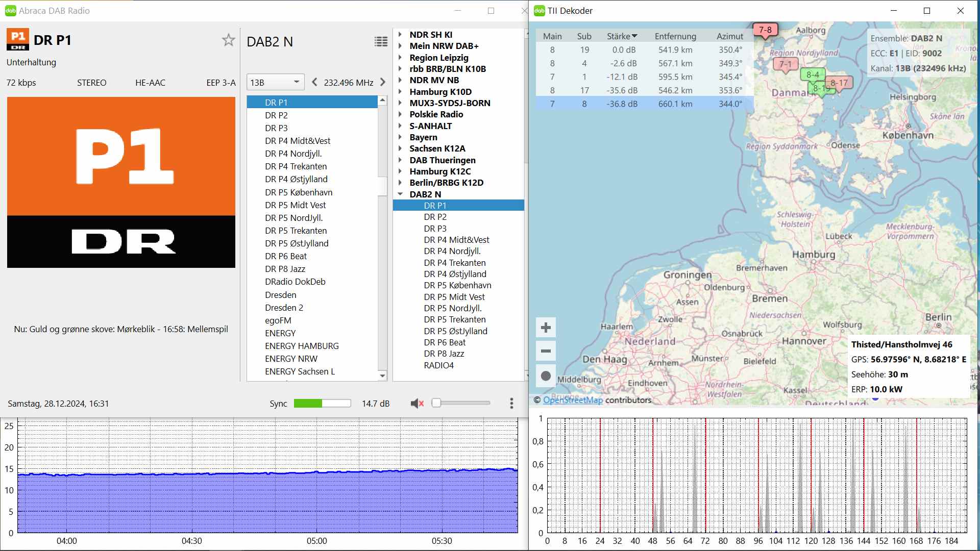Go to next channel frequency arrow

click(383, 82)
